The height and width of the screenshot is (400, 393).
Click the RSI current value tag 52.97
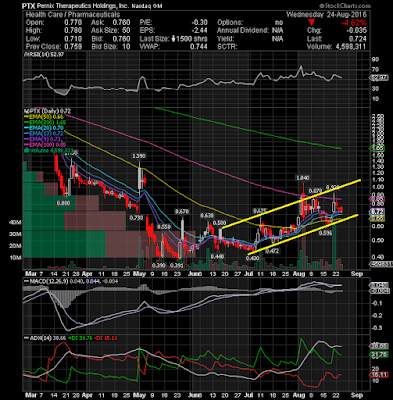(379, 78)
